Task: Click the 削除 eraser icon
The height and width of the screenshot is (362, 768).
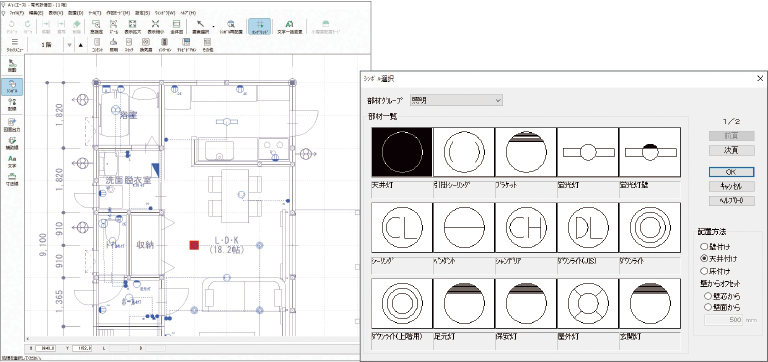Action: [77, 24]
